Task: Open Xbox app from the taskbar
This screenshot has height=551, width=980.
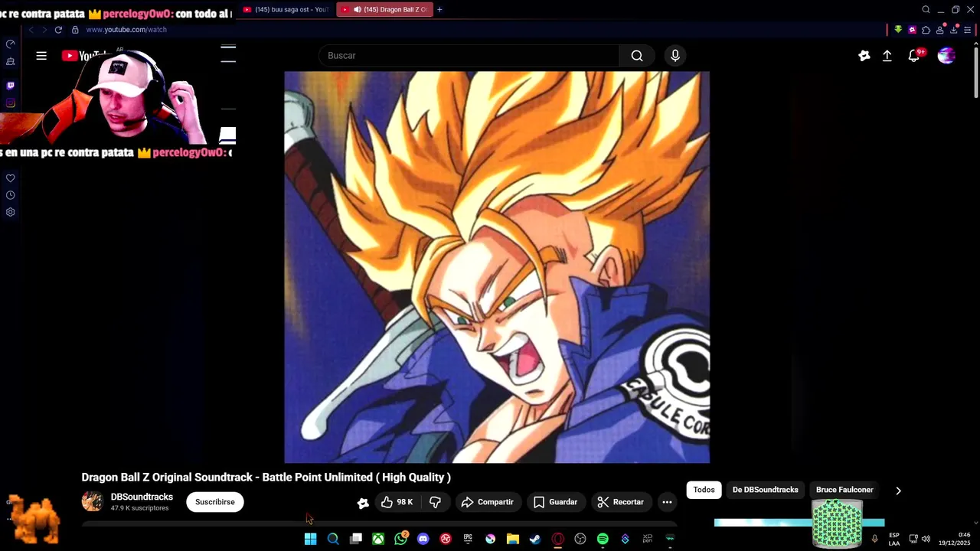Action: tap(378, 539)
